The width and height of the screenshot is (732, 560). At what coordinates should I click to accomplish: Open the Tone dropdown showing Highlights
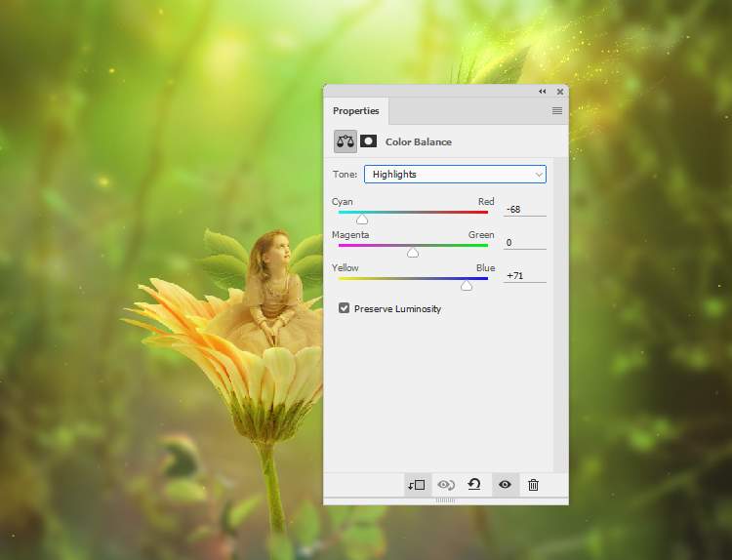pos(455,174)
